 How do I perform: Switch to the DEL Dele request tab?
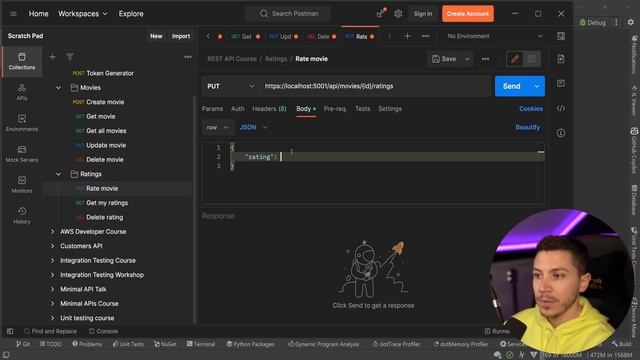[321, 36]
